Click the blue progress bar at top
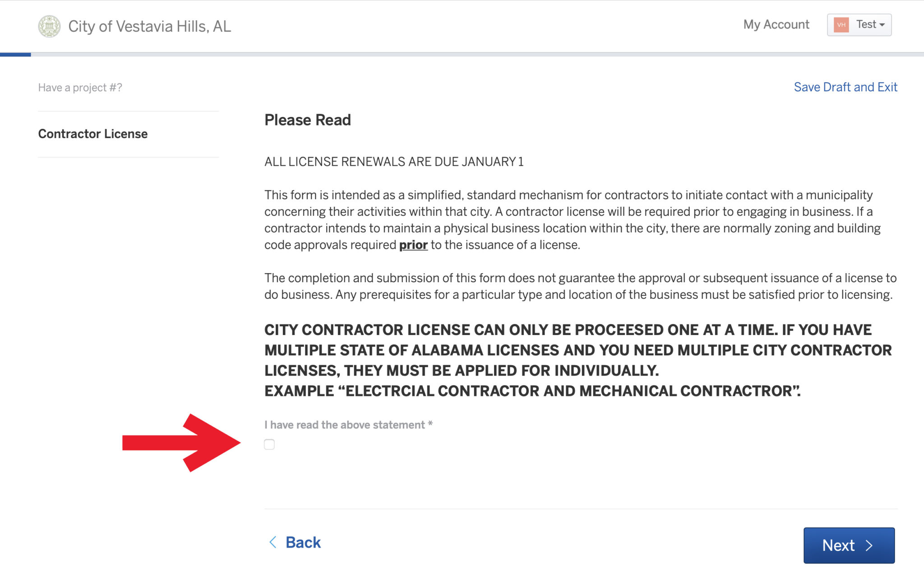The width and height of the screenshot is (924, 581). point(15,55)
